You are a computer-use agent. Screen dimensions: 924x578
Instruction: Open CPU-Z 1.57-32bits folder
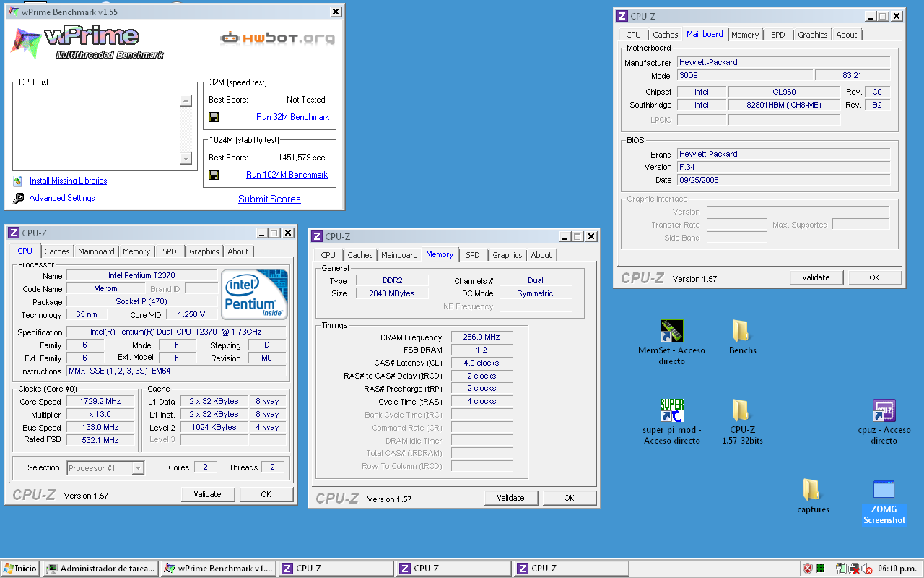pyautogui.click(x=741, y=410)
